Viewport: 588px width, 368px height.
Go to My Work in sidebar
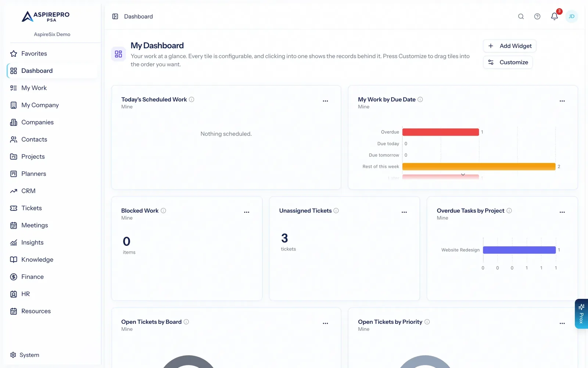click(x=53, y=88)
